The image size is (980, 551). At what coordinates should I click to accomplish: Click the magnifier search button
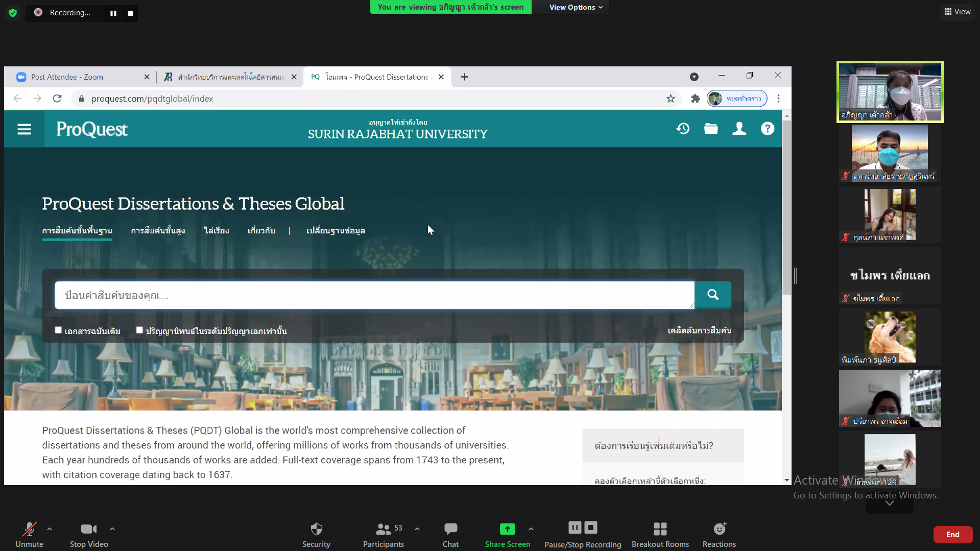(713, 295)
